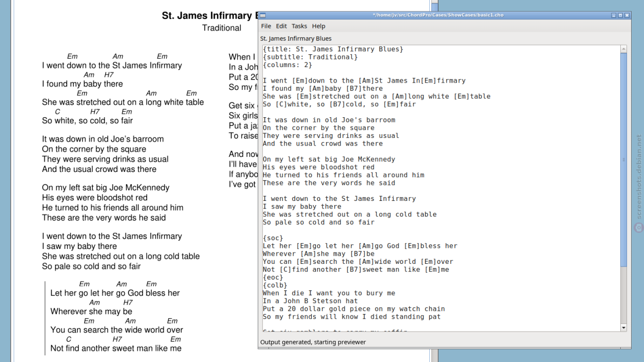Open the Tasks menu
The width and height of the screenshot is (644, 362).
(x=299, y=26)
